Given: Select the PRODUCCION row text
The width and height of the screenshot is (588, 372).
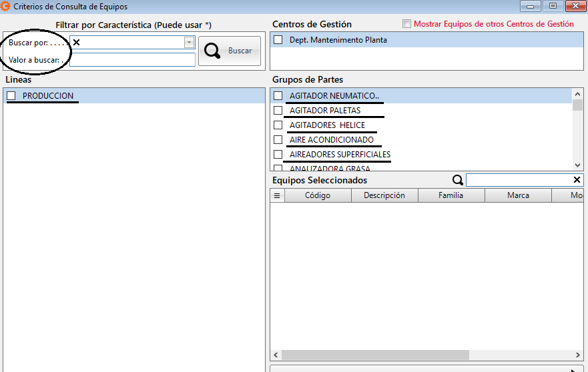Looking at the screenshot, I should [x=48, y=96].
